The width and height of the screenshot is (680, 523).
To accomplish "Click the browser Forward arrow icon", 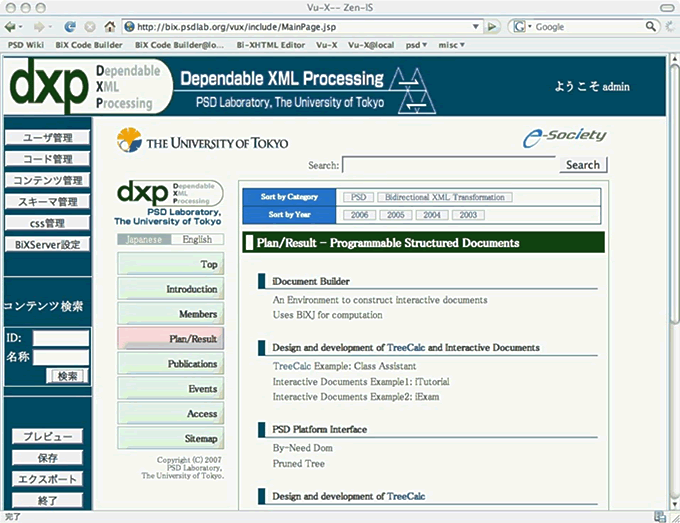I will tap(39, 27).
